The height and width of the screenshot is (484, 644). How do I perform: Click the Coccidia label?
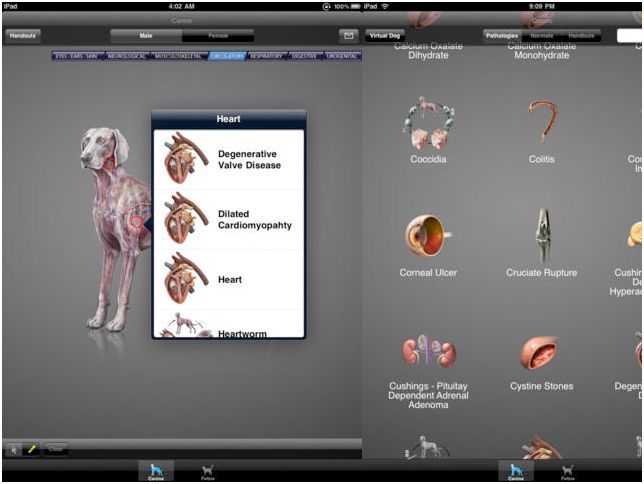(x=428, y=159)
